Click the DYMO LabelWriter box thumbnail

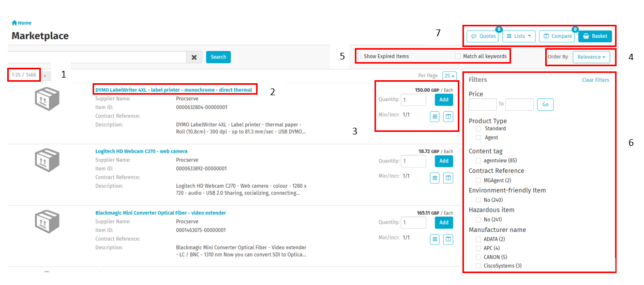point(47,98)
